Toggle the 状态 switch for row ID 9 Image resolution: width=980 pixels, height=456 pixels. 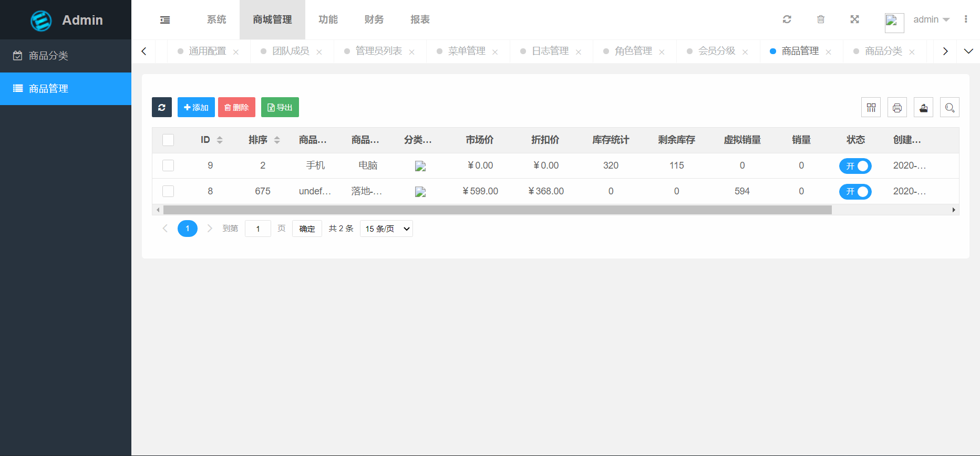pos(855,166)
